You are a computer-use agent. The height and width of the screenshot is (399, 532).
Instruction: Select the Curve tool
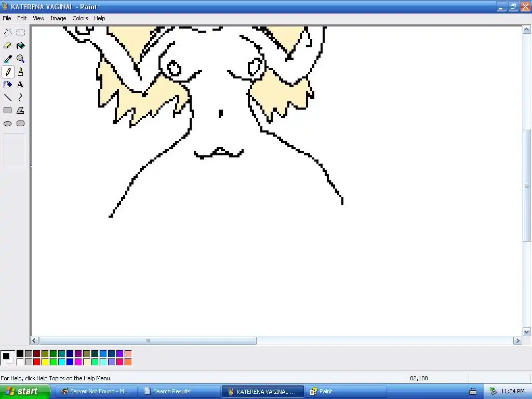21,98
